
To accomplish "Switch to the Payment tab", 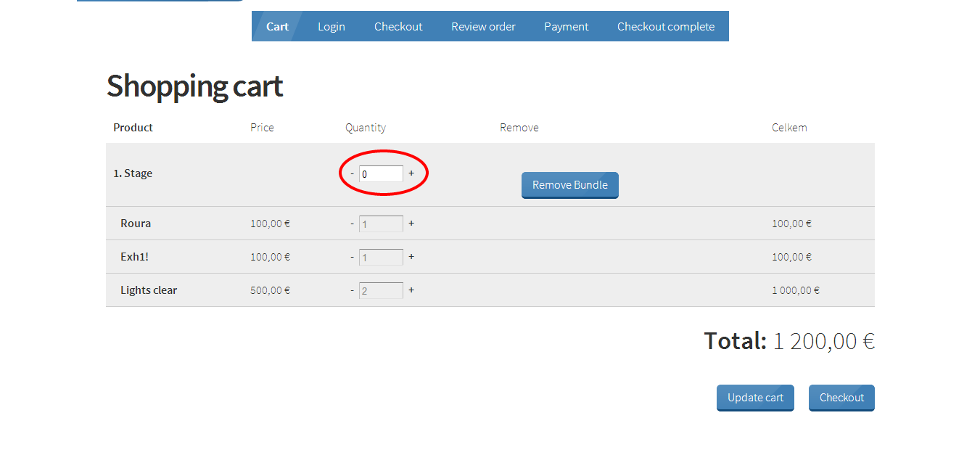I will (x=566, y=26).
